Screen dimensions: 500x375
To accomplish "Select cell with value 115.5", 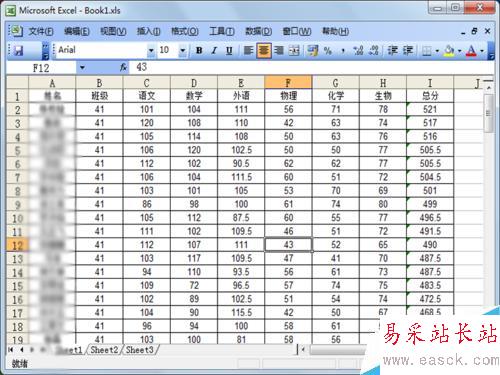I will [x=241, y=313].
